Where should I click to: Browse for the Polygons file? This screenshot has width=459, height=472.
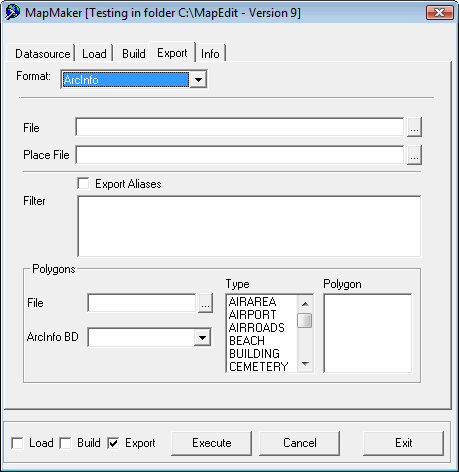point(205,303)
